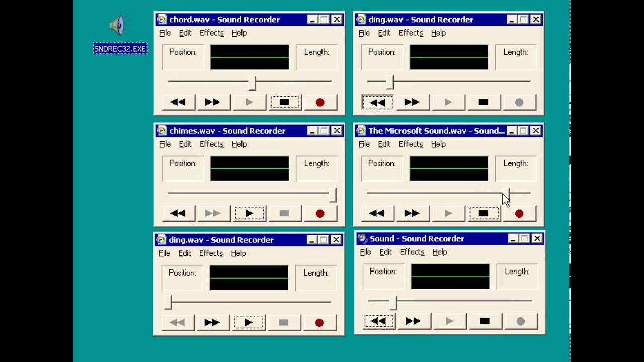
Task: Click the position slider thumb in chimes.wav window
Action: [333, 195]
